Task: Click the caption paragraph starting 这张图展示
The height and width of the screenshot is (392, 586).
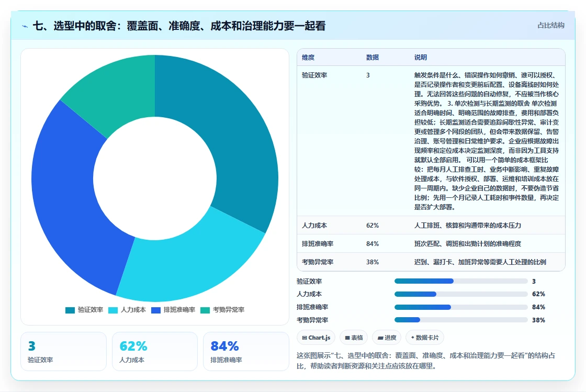Action: click(426, 361)
